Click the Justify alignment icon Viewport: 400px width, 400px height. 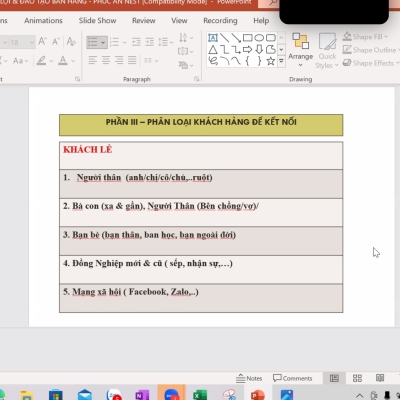132,60
